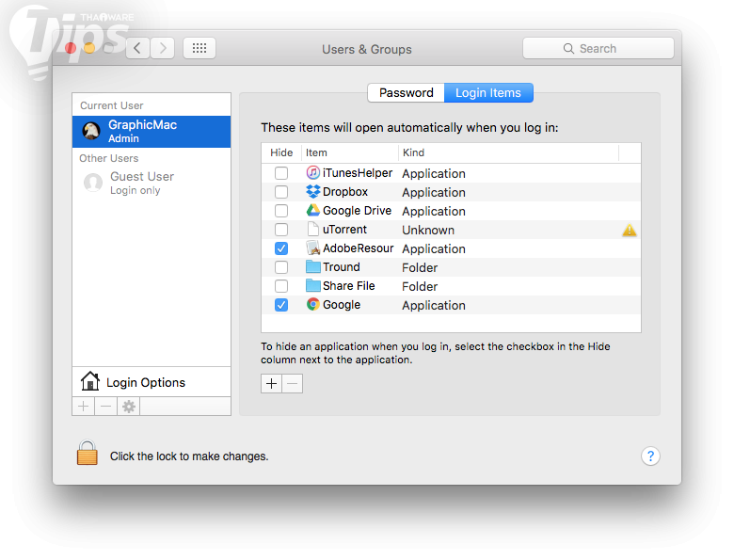
Task: Click the Login Options house icon
Action: click(x=90, y=381)
